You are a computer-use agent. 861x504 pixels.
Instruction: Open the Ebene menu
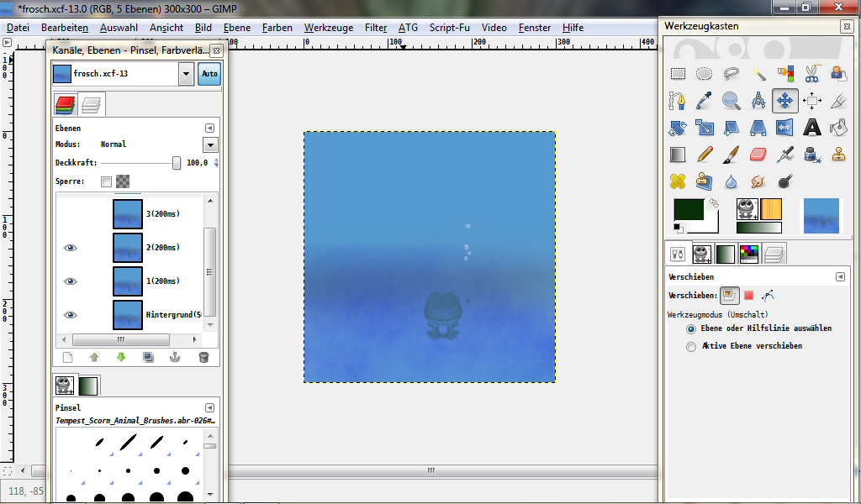coord(236,28)
